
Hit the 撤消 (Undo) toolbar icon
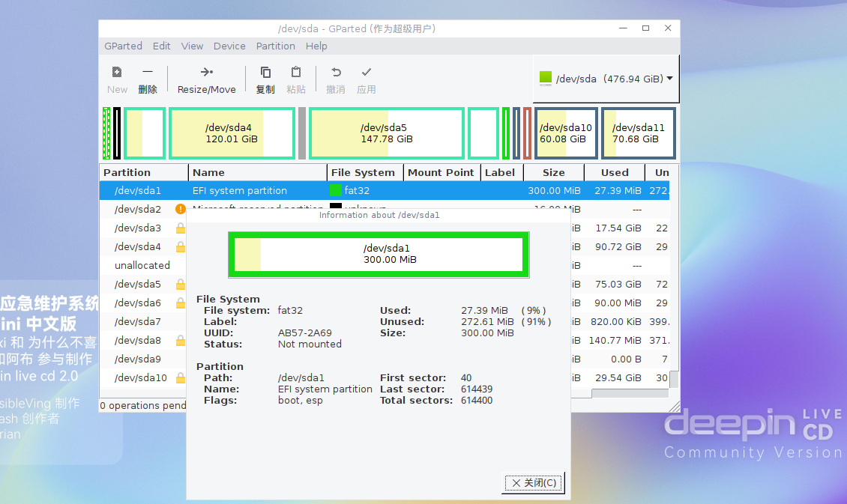point(336,73)
